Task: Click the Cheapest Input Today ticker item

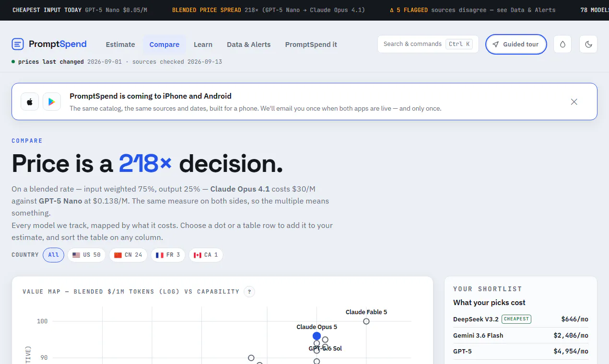Action: [80, 10]
